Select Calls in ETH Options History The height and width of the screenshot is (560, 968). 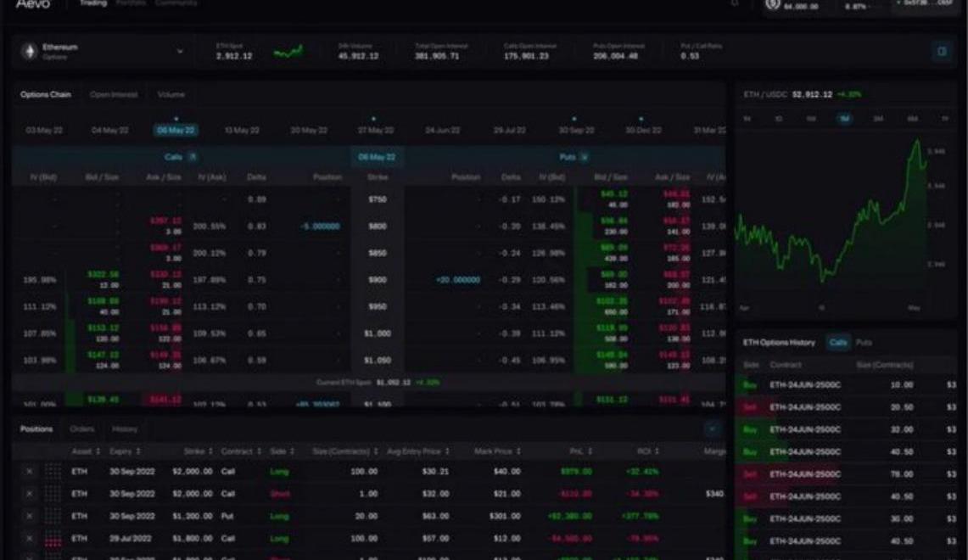pyautogui.click(x=838, y=342)
